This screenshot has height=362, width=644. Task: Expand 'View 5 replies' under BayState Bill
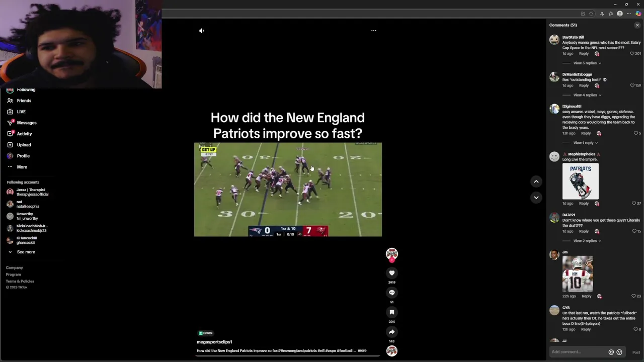tap(587, 63)
